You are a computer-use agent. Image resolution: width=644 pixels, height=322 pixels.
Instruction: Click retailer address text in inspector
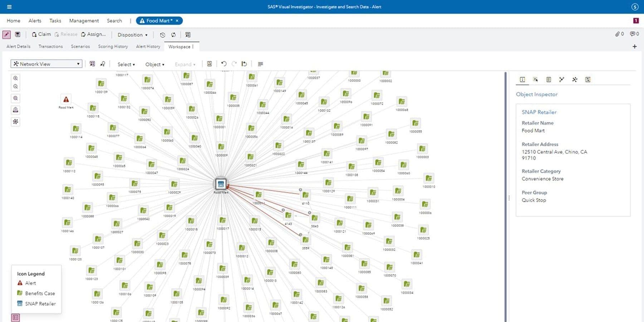(554, 155)
